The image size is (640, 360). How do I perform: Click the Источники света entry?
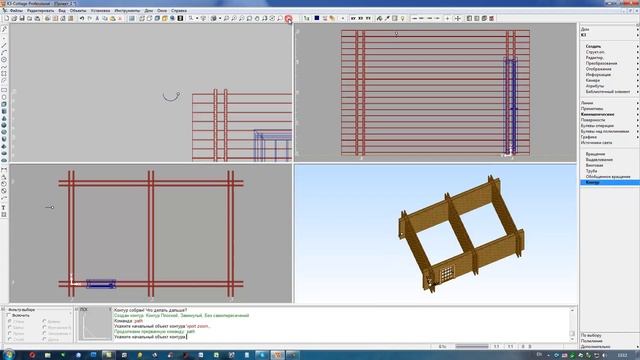pyautogui.click(x=596, y=143)
